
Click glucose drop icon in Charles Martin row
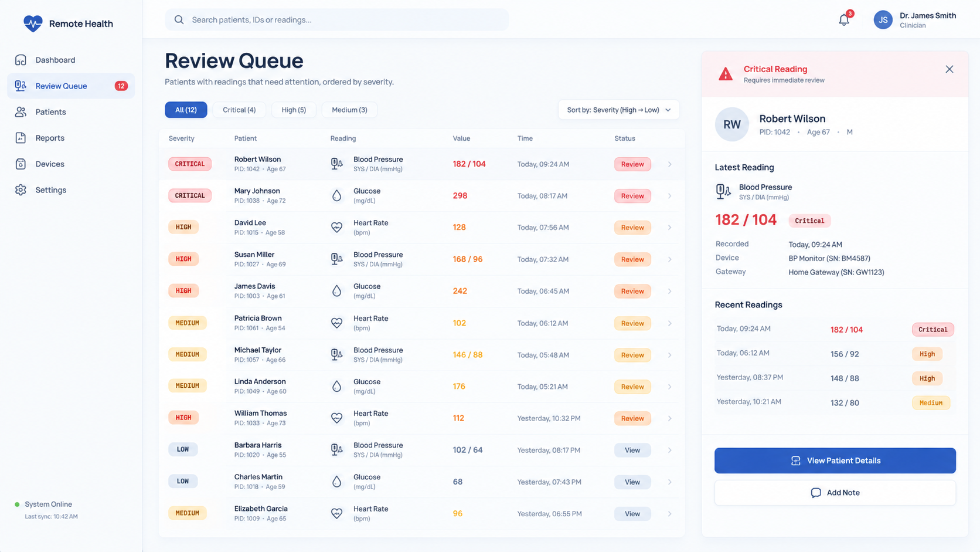click(x=336, y=482)
